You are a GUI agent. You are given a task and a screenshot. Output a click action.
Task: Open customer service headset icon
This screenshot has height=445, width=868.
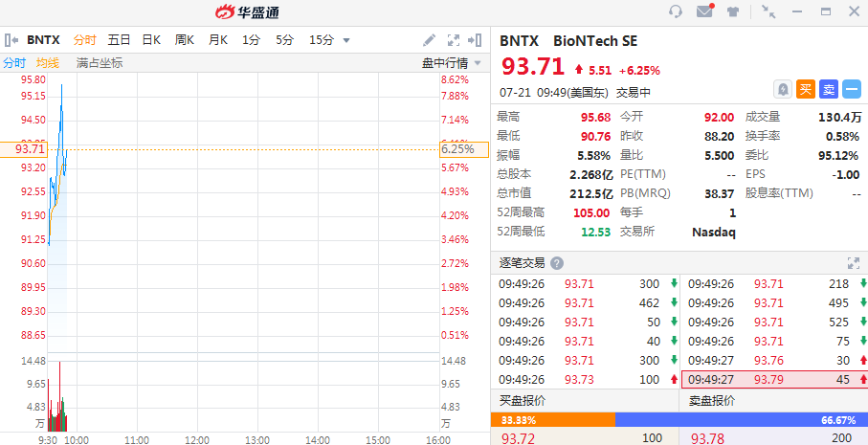(x=676, y=11)
